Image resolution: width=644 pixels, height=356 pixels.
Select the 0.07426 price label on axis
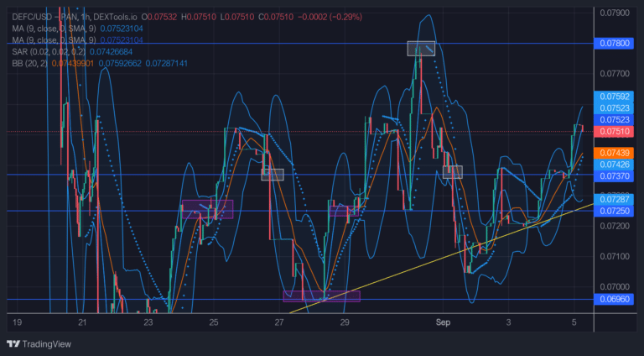pos(614,165)
